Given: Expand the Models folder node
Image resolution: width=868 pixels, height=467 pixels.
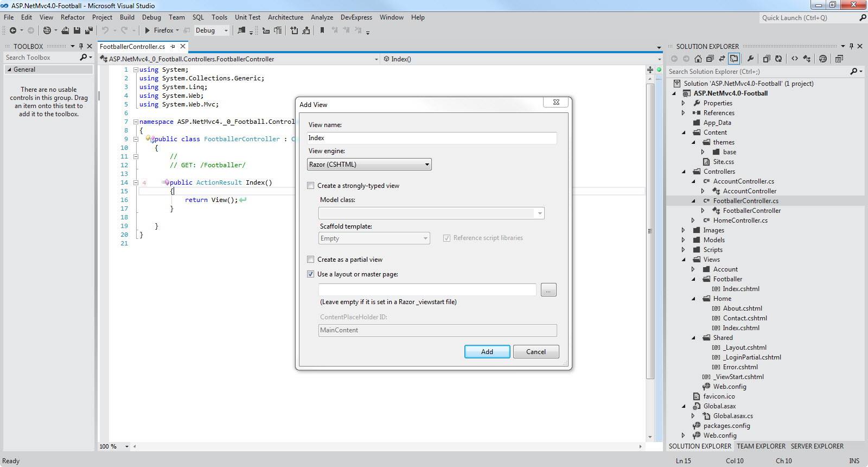Looking at the screenshot, I should 684,240.
